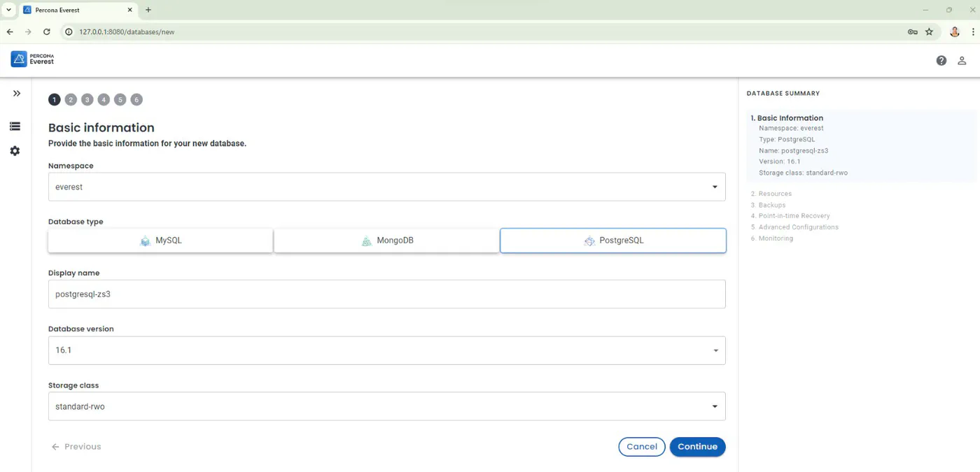Go to wizard step 1 circle
The width and height of the screenshot is (980, 472).
tap(55, 100)
